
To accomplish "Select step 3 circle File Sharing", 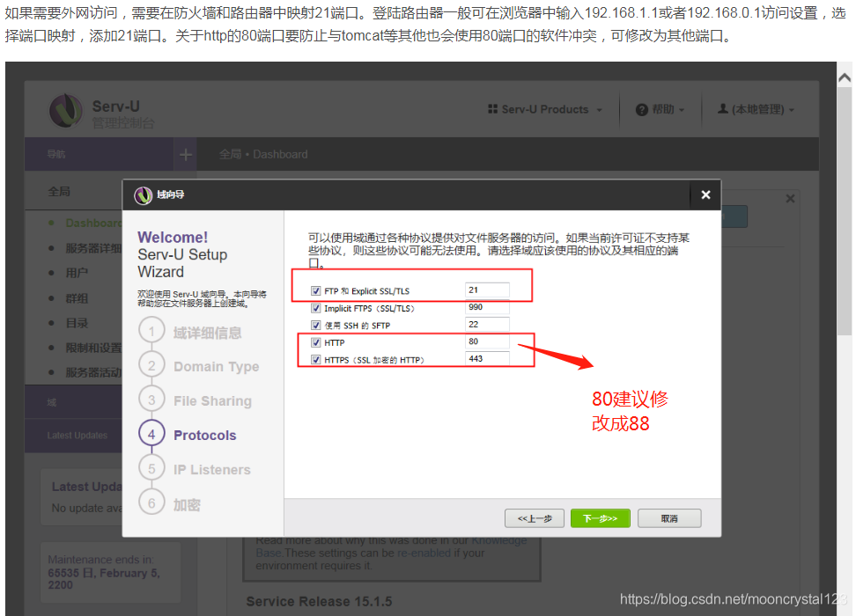I will [151, 400].
